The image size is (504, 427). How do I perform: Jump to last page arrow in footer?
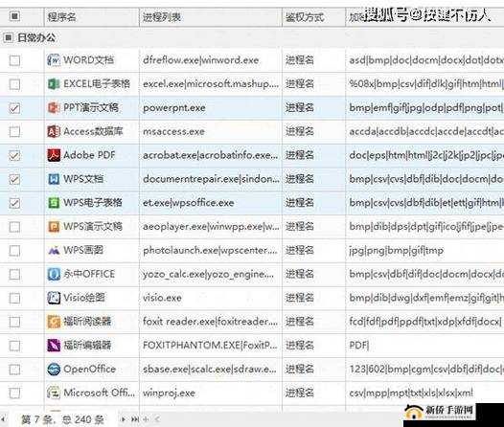coord(135,419)
